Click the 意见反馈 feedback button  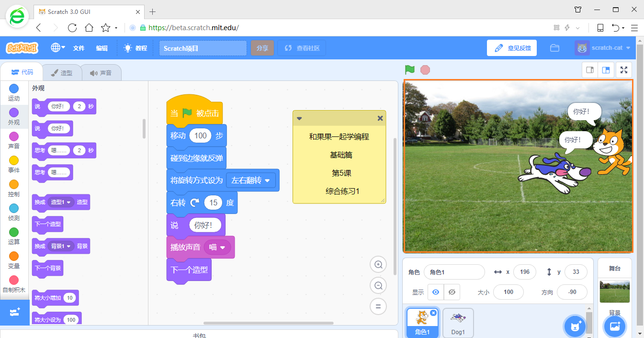[512, 48]
